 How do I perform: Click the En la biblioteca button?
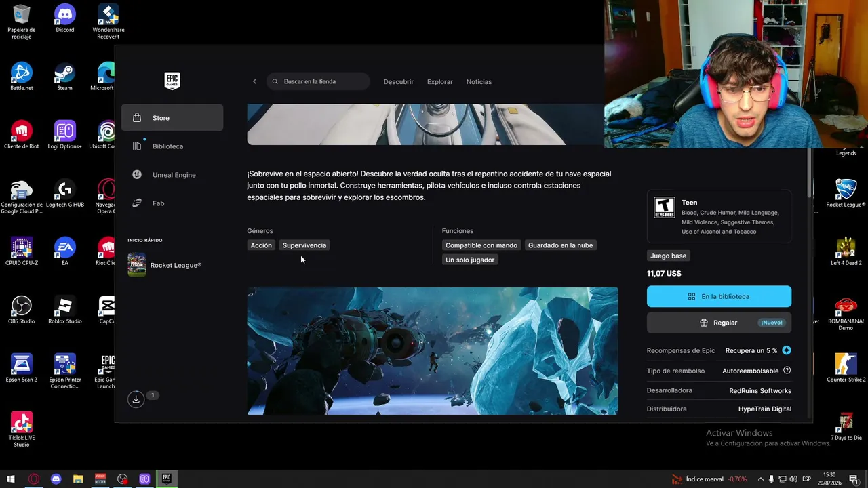tap(719, 296)
